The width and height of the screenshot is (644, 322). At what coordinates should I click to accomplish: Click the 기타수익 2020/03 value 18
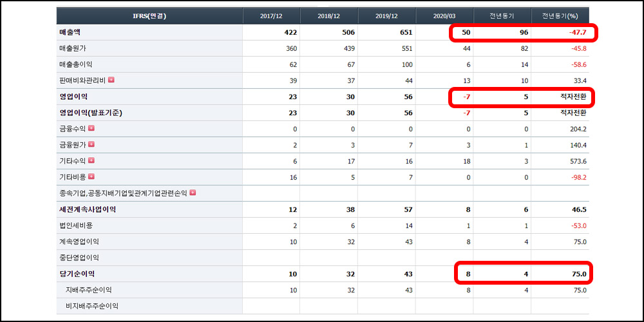click(x=467, y=161)
